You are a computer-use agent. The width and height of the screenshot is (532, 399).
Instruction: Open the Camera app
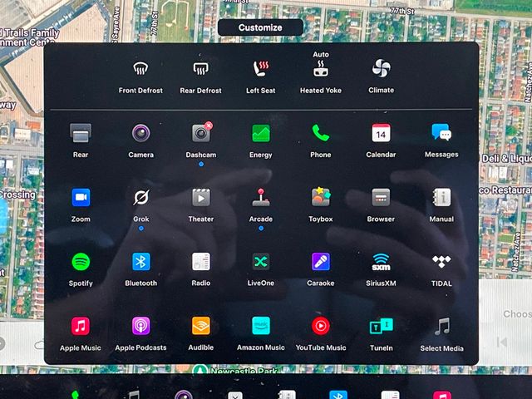pyautogui.click(x=140, y=133)
